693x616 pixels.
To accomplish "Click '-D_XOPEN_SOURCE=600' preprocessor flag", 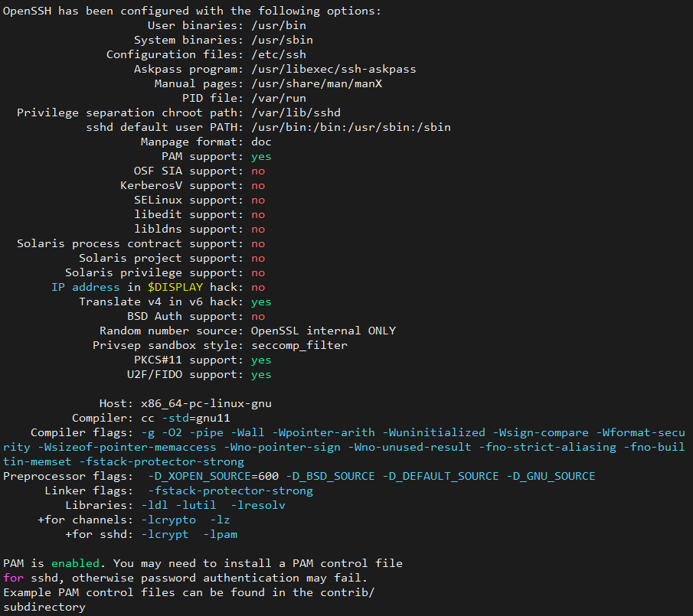I will coord(213,477).
